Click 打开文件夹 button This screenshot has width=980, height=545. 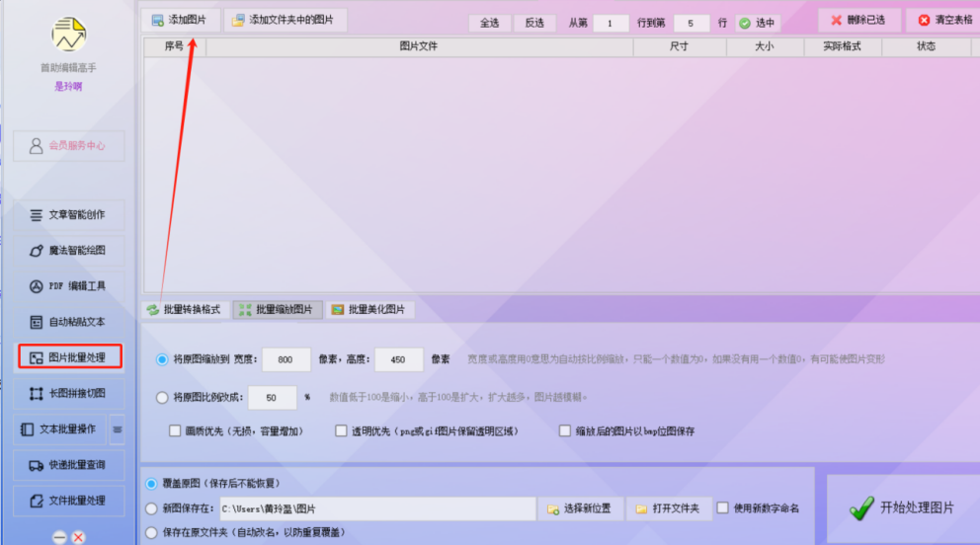point(668,508)
